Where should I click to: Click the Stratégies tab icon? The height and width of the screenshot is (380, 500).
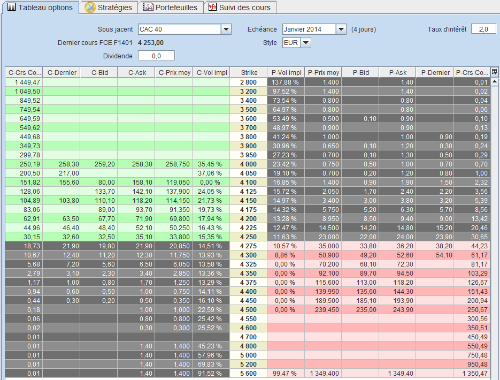click(x=90, y=7)
